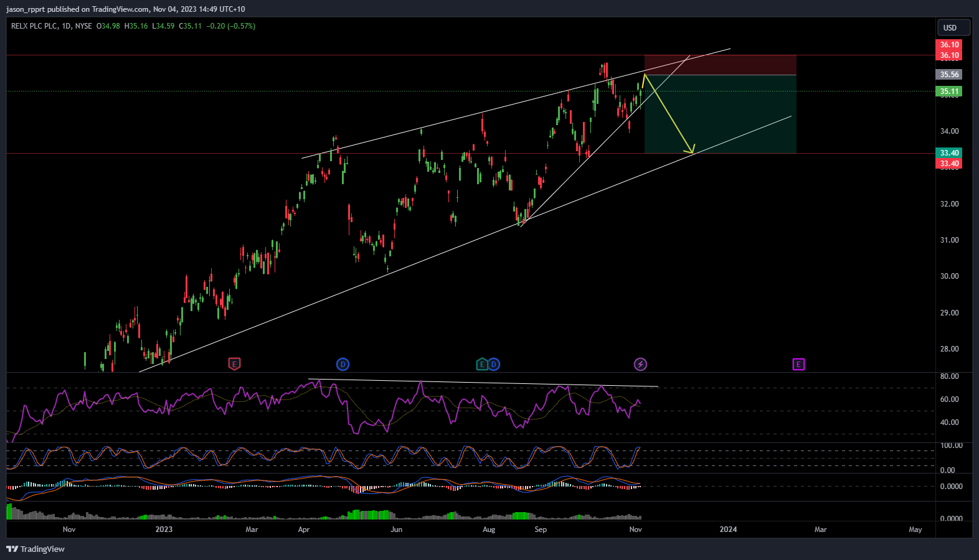Click the NYSE exchange label
Image resolution: width=979 pixels, height=560 pixels.
point(83,26)
